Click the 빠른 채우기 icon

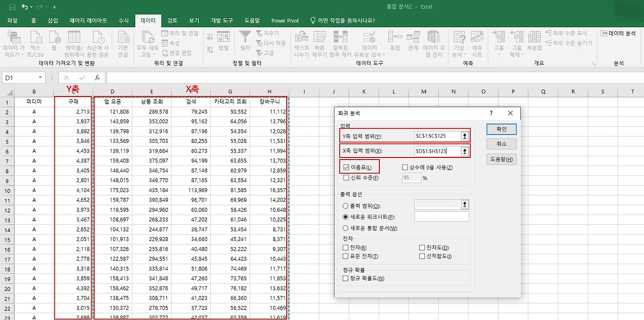coord(319,37)
